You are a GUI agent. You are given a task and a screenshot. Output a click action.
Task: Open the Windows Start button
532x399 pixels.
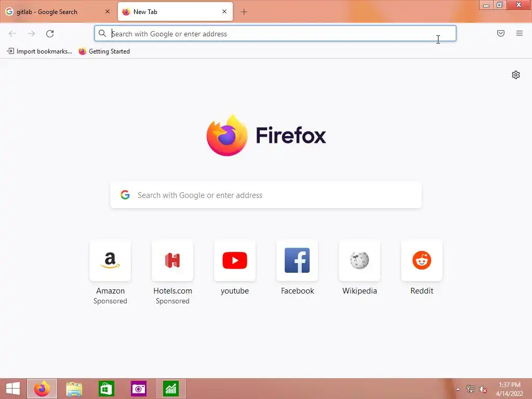pos(13,389)
